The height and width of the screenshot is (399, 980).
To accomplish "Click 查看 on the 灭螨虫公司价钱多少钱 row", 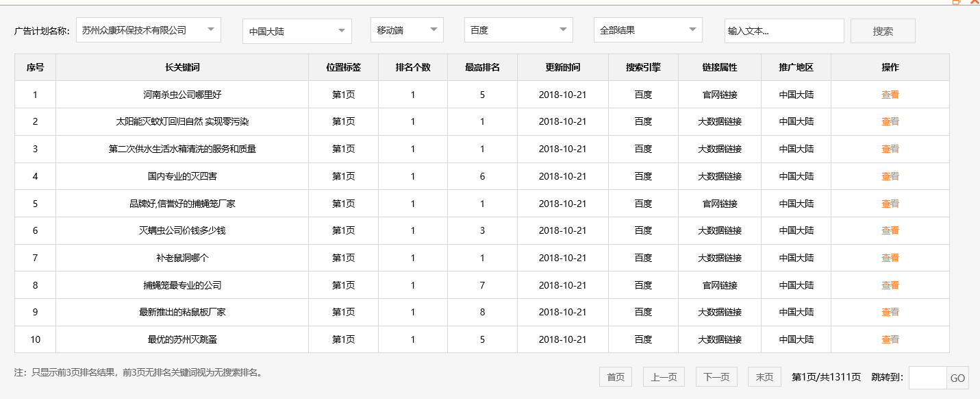I will (x=890, y=230).
